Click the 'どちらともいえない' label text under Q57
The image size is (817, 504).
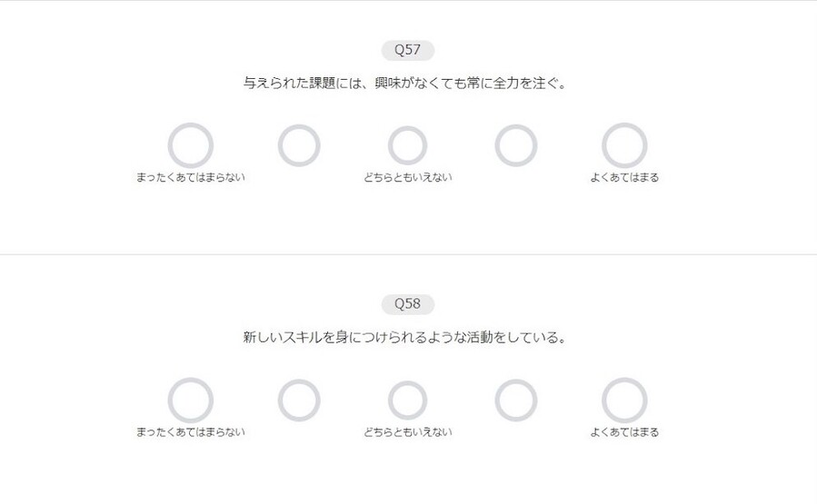(x=407, y=178)
